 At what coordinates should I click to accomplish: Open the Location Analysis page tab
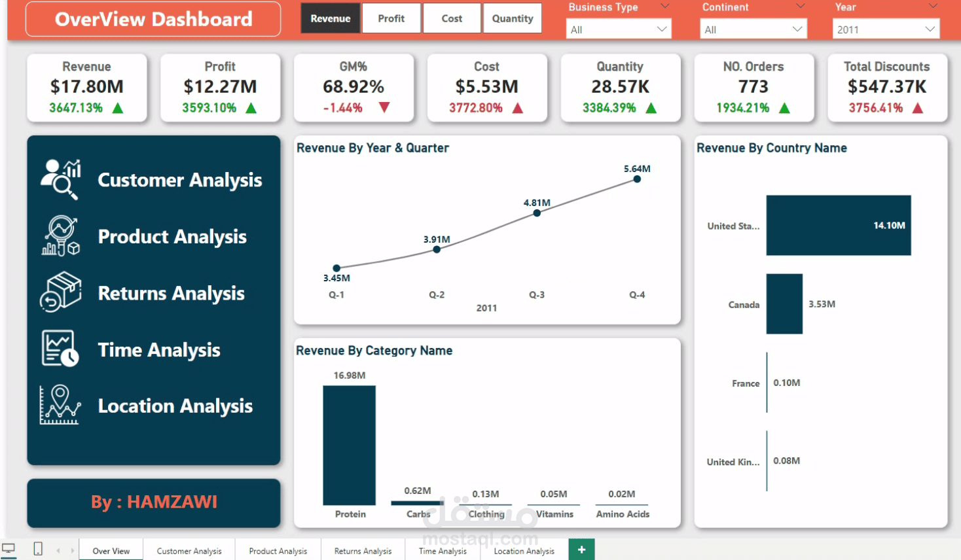524,551
